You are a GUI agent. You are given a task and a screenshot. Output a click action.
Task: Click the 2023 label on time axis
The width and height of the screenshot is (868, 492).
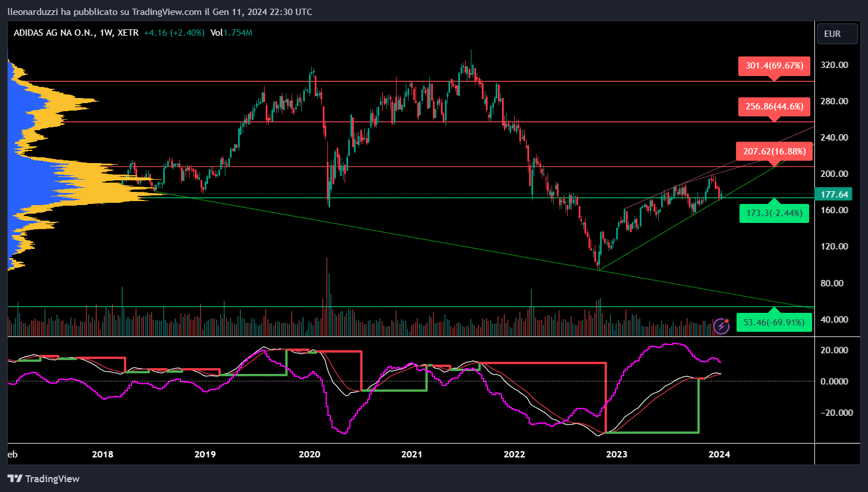[617, 455]
